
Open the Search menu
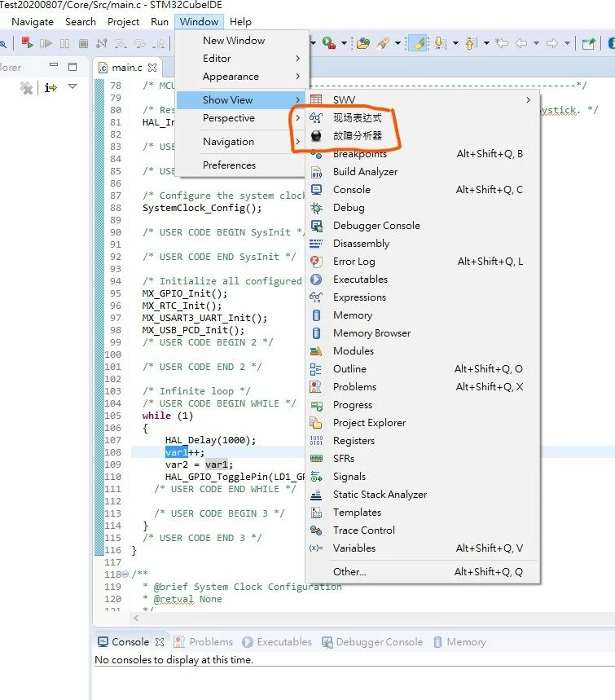tap(81, 22)
